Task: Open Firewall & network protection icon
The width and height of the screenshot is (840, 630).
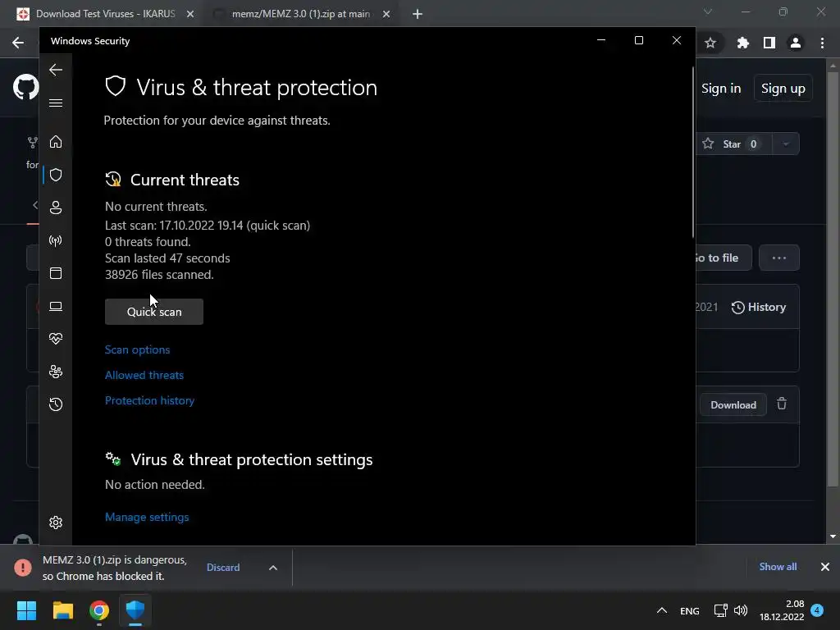Action: [56, 240]
